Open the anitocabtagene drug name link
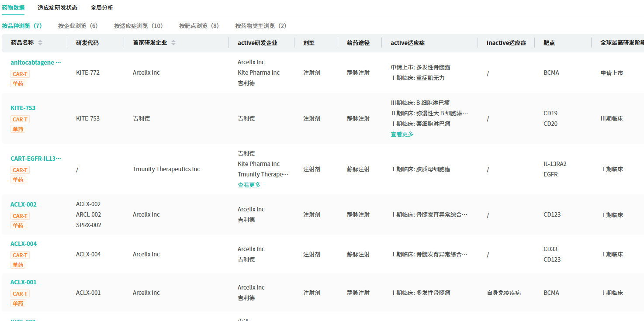The width and height of the screenshot is (644, 321). point(36,62)
